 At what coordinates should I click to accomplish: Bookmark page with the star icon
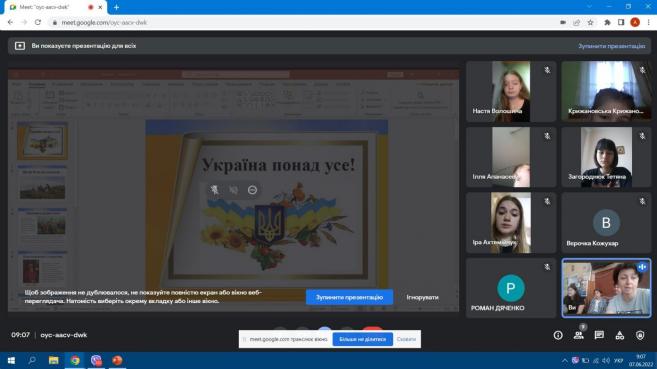point(590,23)
